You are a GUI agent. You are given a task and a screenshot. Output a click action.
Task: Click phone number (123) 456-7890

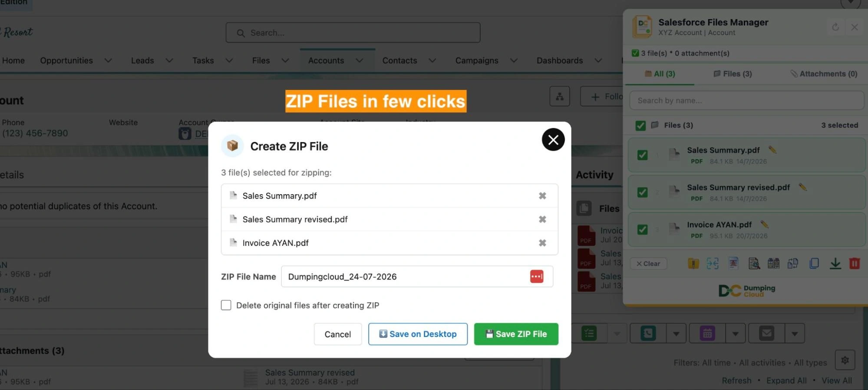[35, 133]
